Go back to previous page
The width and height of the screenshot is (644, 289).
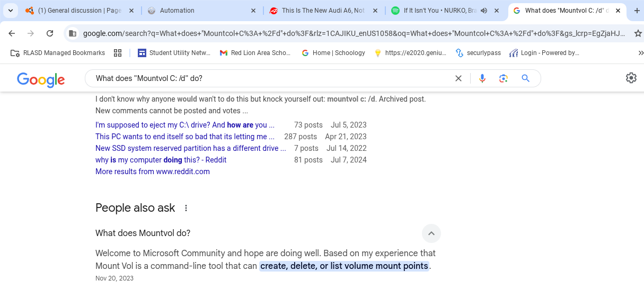coord(12,33)
